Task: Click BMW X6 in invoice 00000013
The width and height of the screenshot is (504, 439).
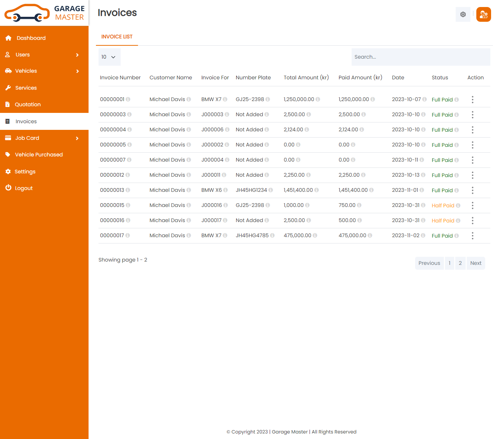Action: 211,190
